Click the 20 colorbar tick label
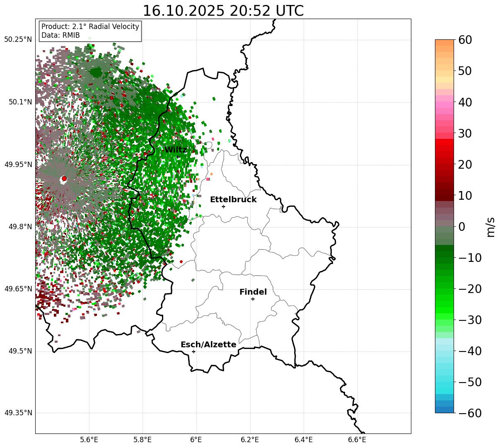Screen dimensions: 500x448 click(465, 165)
